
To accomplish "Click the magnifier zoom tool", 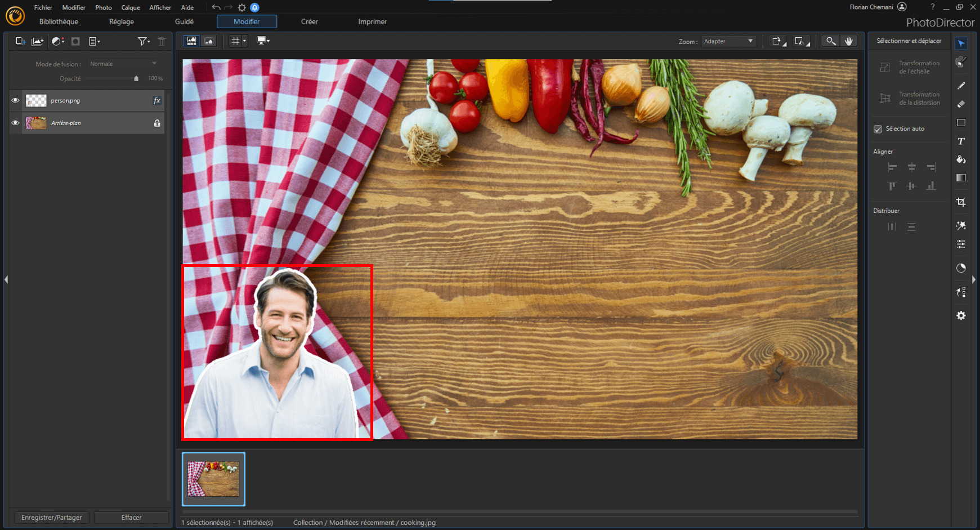I will click(830, 41).
